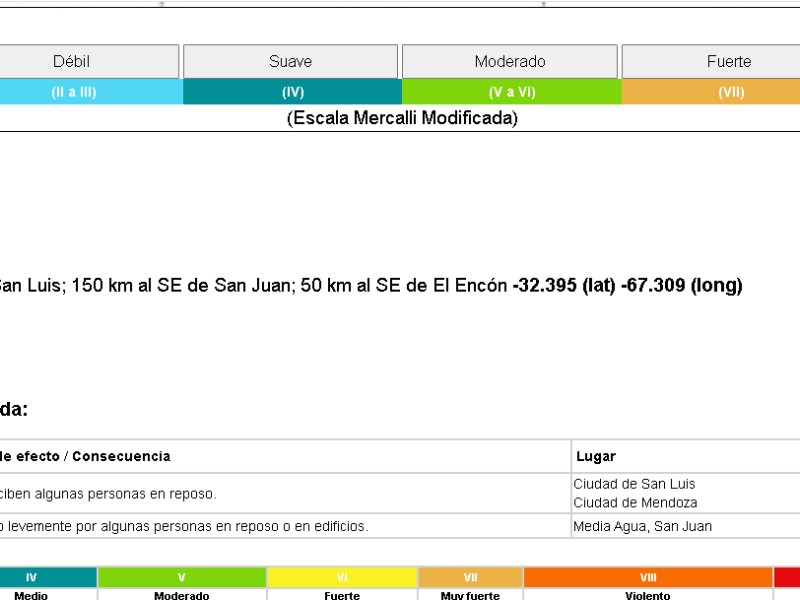The height and width of the screenshot is (600, 800).
Task: Select the teal (IV) color band
Action: (x=293, y=92)
